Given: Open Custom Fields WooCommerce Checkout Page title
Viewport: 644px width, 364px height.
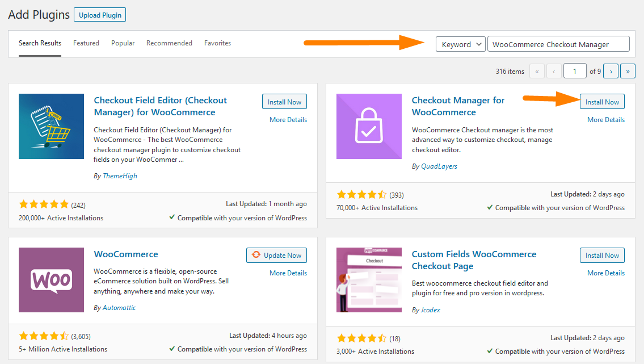Looking at the screenshot, I should 474,260.
